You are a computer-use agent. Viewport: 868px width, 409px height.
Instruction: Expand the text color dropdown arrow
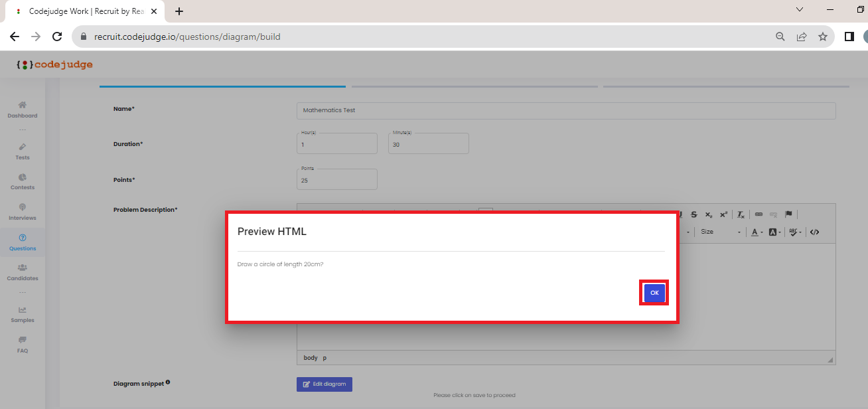[762, 232]
